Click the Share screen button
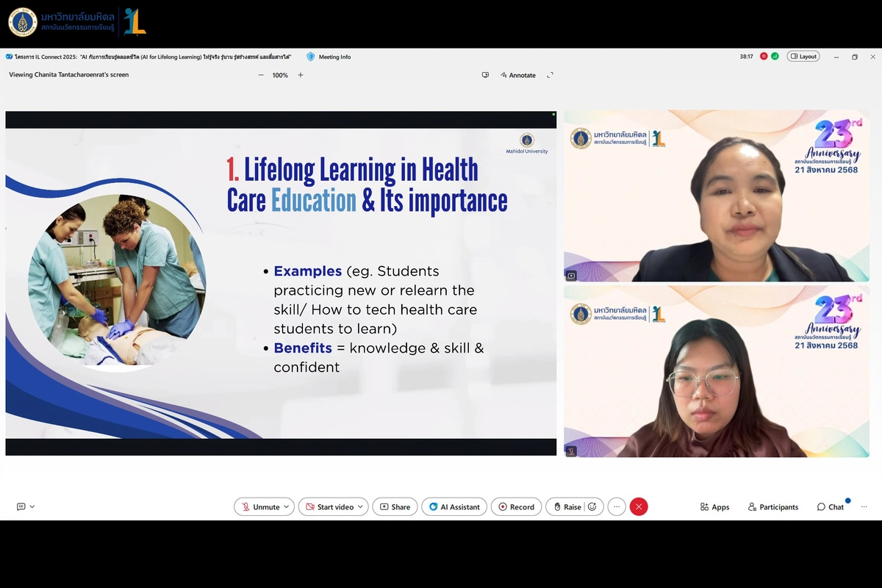This screenshot has width=882, height=588. pyautogui.click(x=395, y=506)
